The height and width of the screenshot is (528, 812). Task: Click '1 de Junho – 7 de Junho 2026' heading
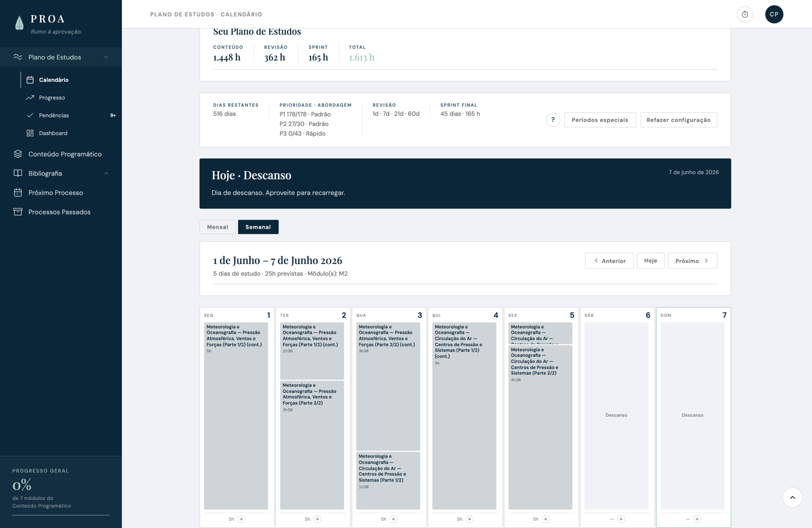click(x=278, y=260)
